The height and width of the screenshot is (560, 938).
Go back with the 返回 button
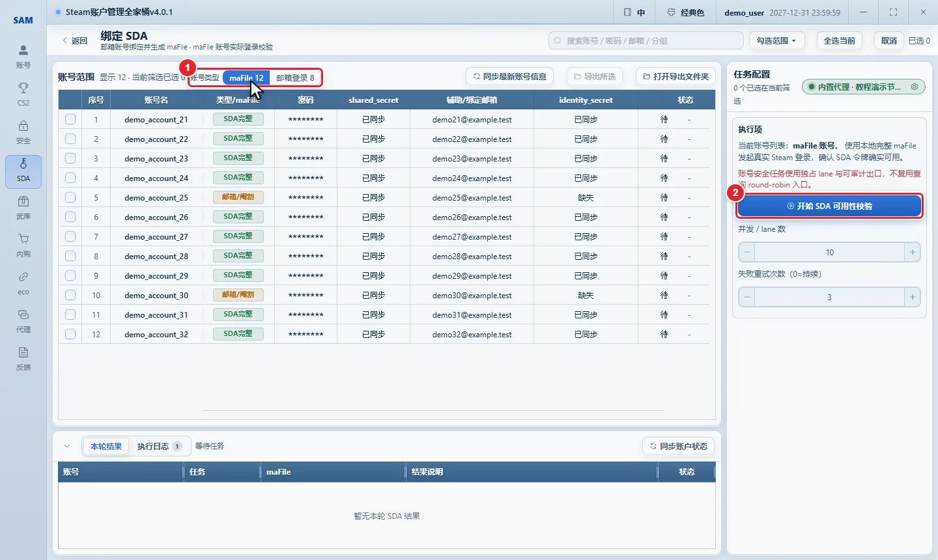point(75,40)
